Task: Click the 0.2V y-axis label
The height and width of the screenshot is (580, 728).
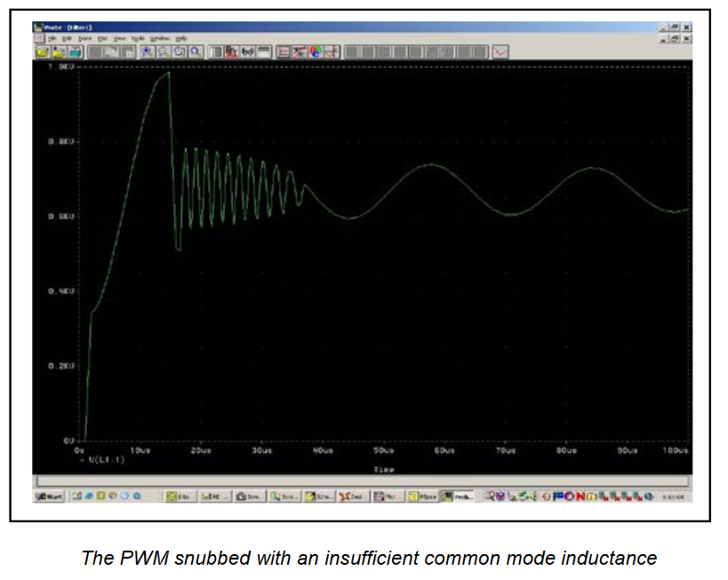Action: [61, 366]
